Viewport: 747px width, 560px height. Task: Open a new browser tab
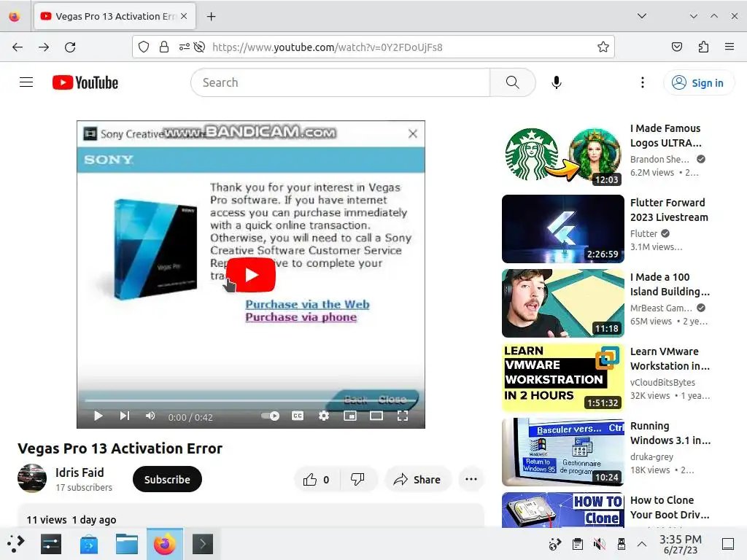tap(211, 17)
